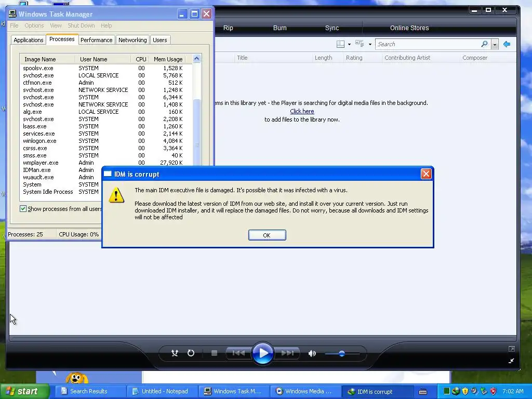Select the alg.exe process row
Viewport: 532px width, 399px height.
[x=106, y=112]
